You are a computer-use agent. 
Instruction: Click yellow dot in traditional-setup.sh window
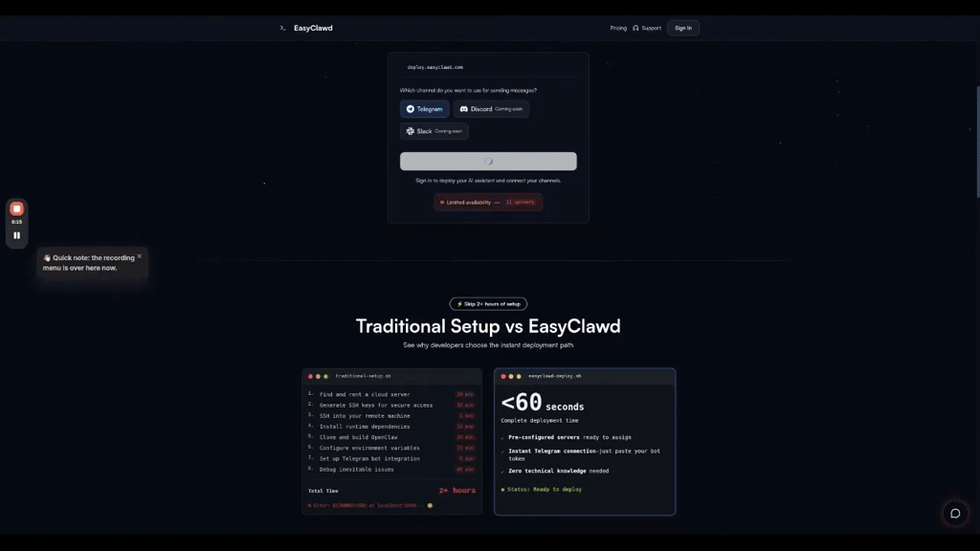318,376
